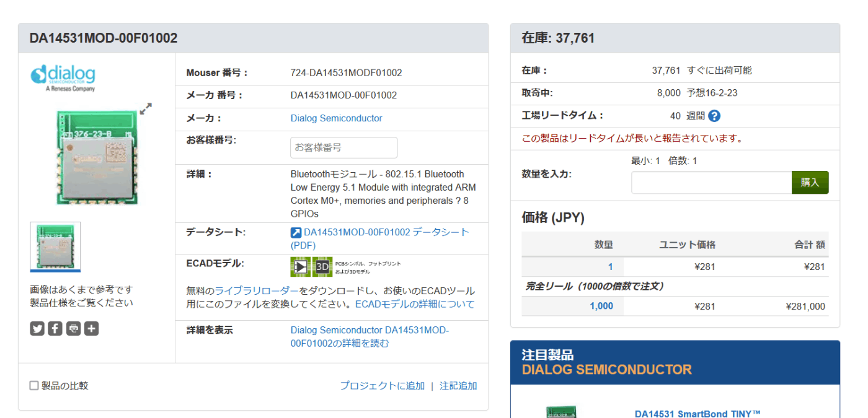This screenshot has width=868, height=418.
Task: Tick the 製品の比較 checkbox
Action: (x=34, y=386)
